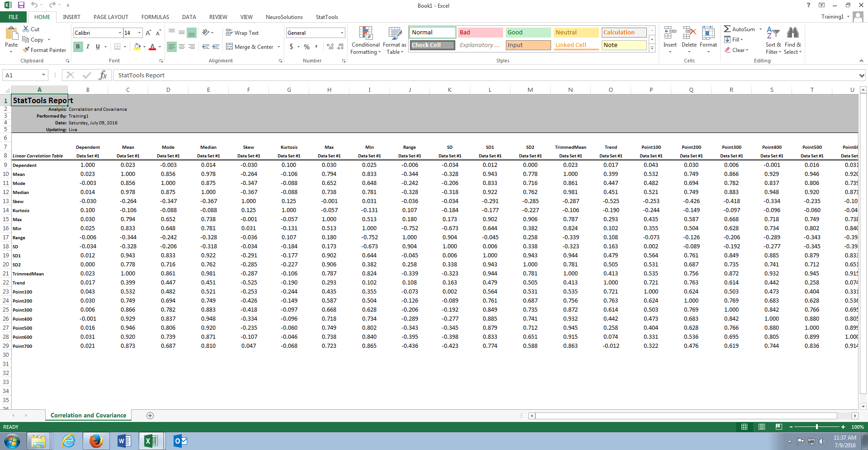Image resolution: width=868 pixels, height=450 pixels.
Task: Switch to the INSERT tab
Action: coord(71,17)
